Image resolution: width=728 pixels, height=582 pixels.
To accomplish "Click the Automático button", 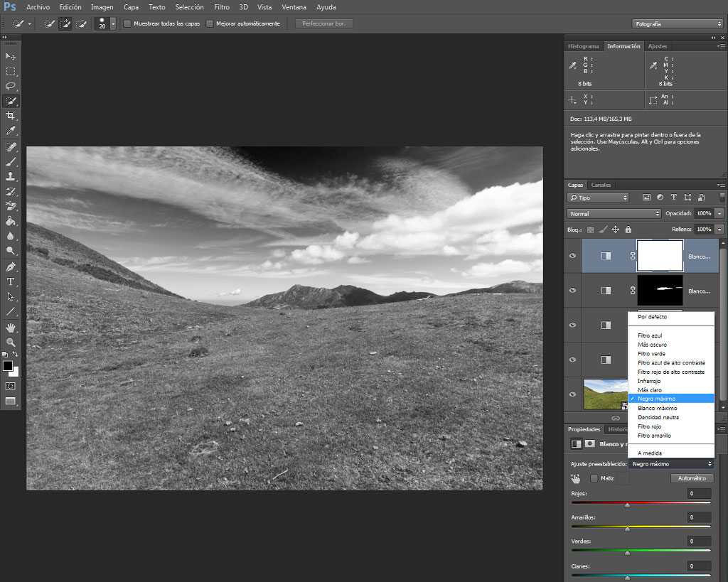I will 692,478.
